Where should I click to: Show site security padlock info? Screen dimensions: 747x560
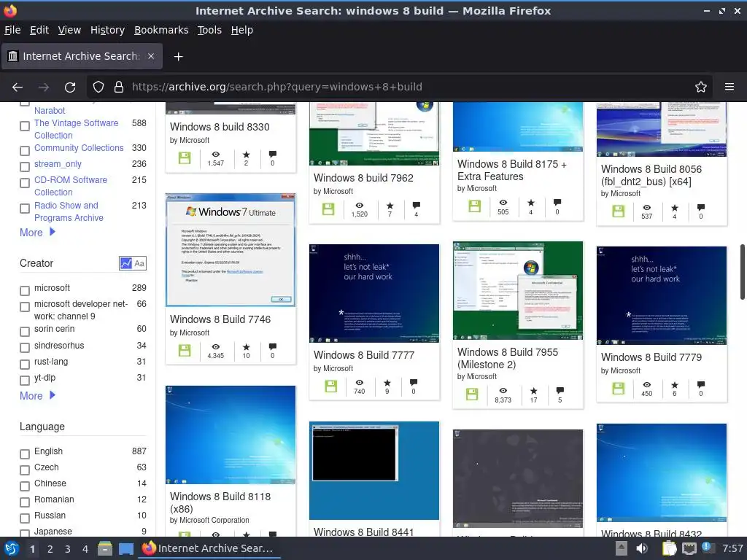click(119, 87)
